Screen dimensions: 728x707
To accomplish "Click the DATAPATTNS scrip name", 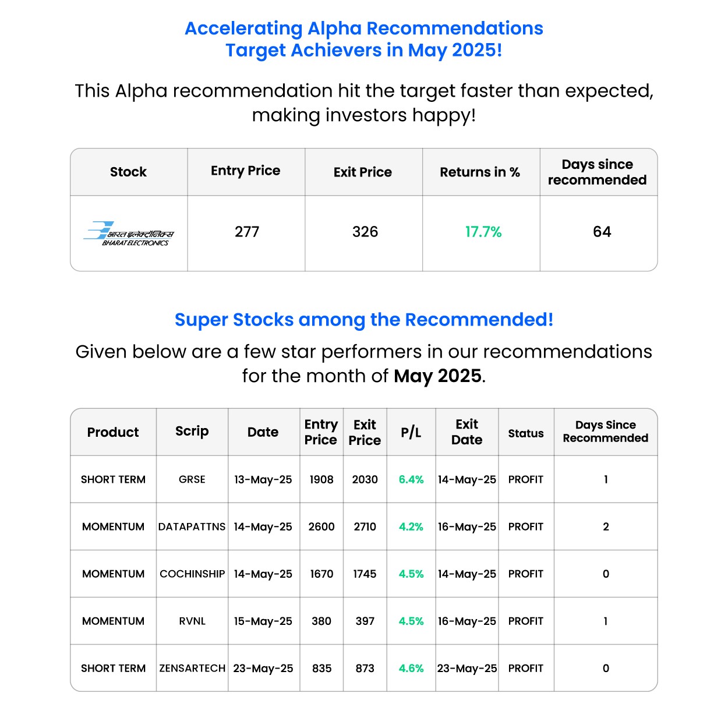I will (x=192, y=527).
